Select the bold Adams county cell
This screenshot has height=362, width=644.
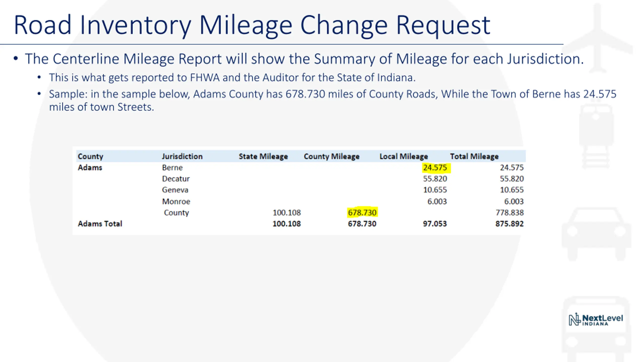coord(90,167)
